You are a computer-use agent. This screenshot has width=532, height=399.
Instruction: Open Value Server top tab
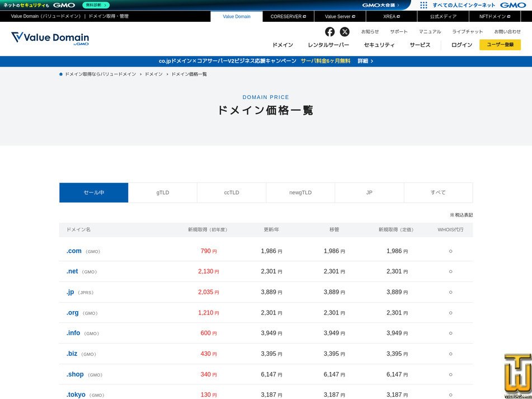(340, 16)
